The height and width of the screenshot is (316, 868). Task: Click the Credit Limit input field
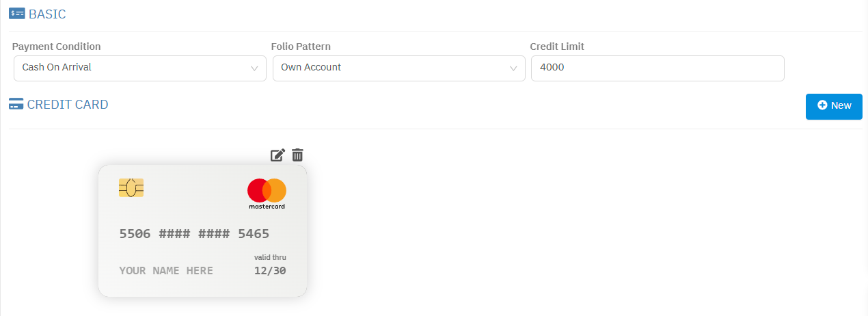point(657,68)
